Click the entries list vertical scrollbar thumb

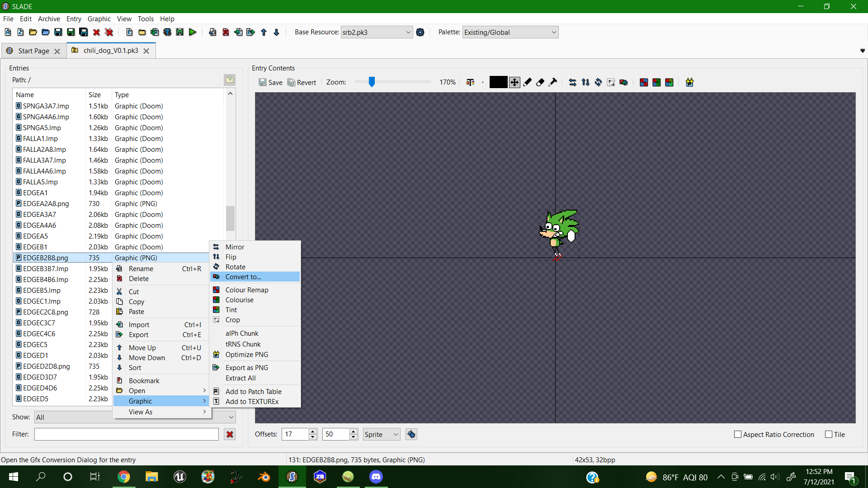click(230, 218)
